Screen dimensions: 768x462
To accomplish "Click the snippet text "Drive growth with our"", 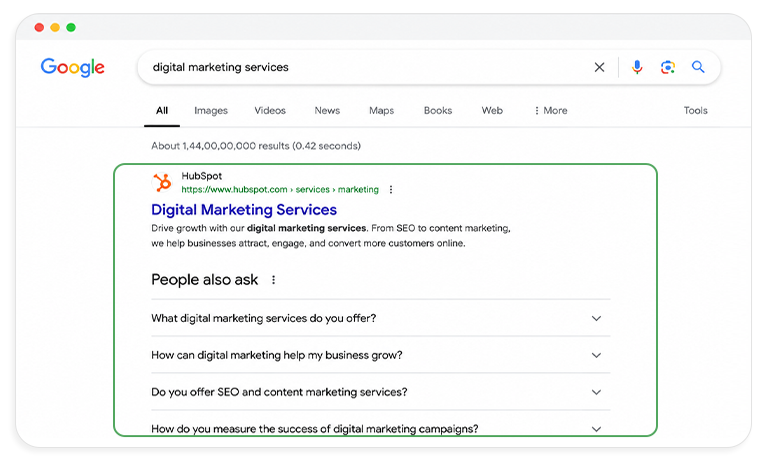I will pos(198,228).
